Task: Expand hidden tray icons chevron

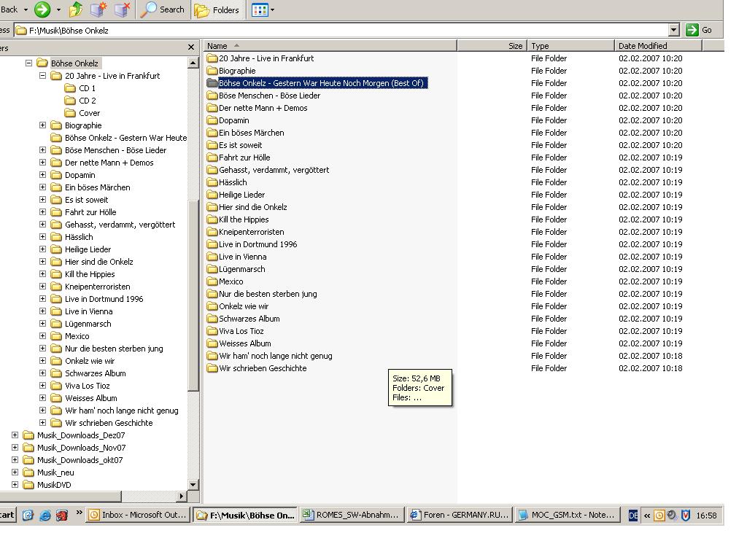Action: [x=647, y=516]
